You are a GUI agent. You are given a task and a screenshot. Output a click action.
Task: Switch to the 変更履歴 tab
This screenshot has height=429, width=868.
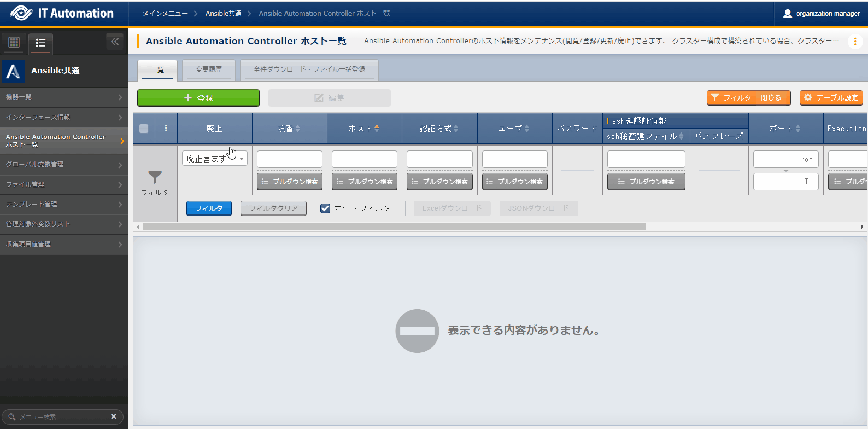click(209, 69)
